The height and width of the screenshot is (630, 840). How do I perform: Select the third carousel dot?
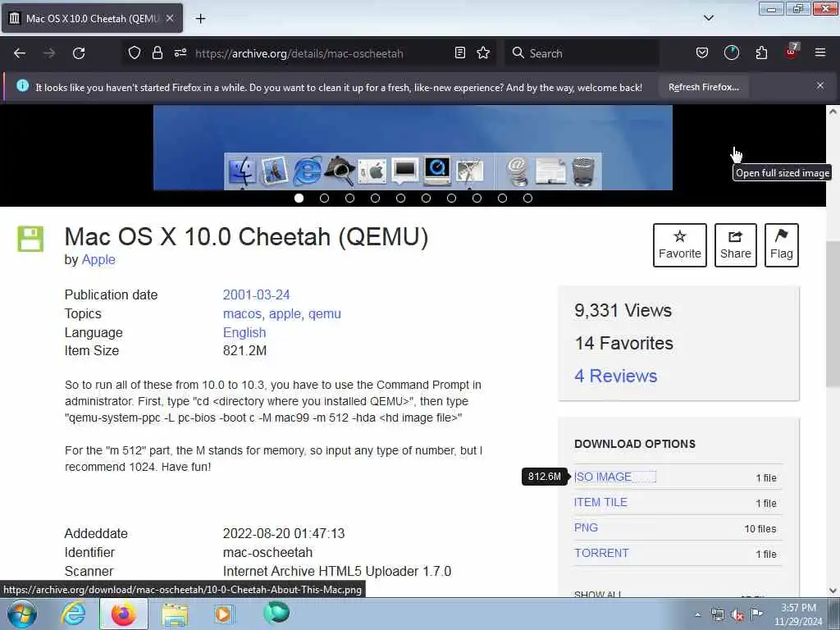[349, 199]
